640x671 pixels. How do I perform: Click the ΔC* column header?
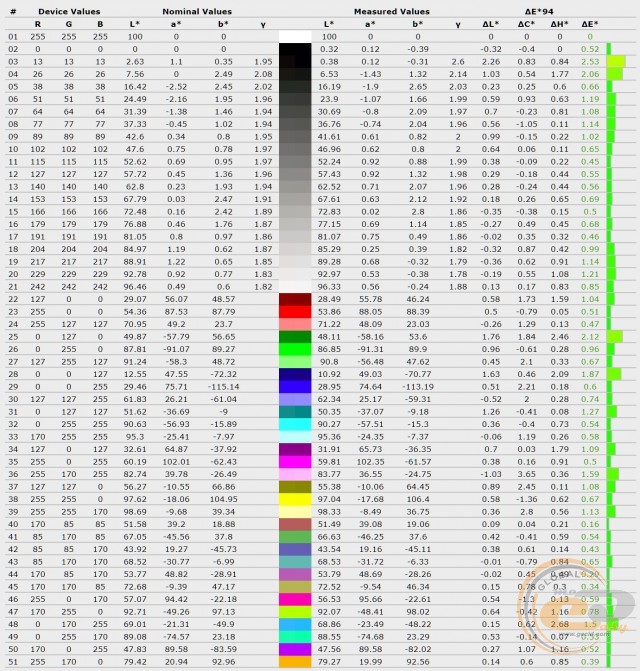click(x=526, y=24)
